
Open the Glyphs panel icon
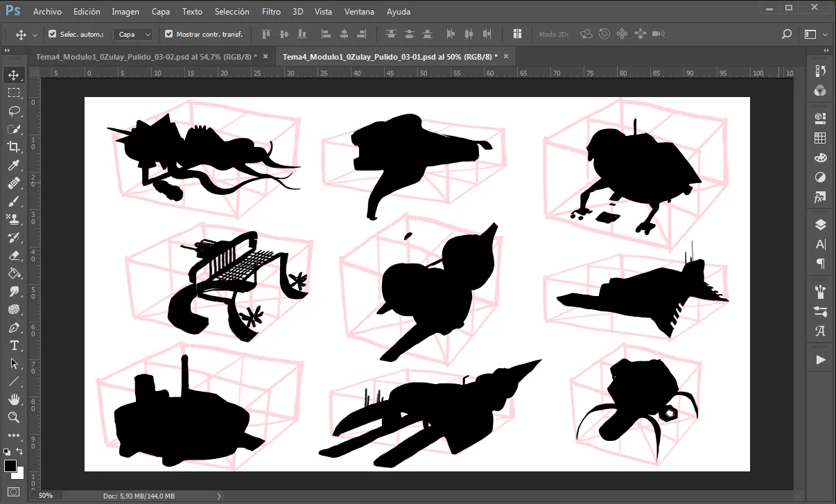821,331
